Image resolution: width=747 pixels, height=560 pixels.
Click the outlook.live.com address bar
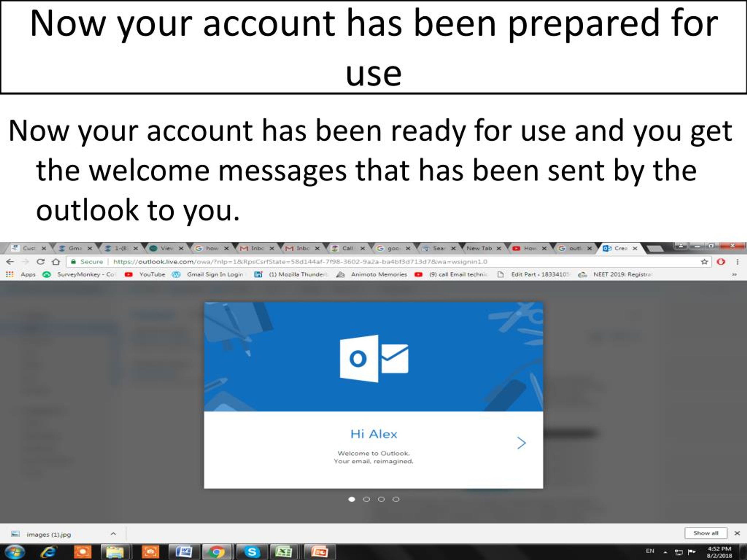tap(388, 262)
